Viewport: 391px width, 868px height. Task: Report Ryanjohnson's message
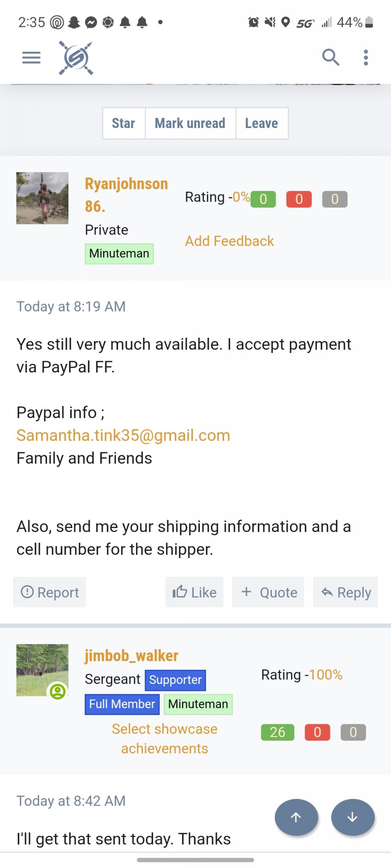(50, 592)
